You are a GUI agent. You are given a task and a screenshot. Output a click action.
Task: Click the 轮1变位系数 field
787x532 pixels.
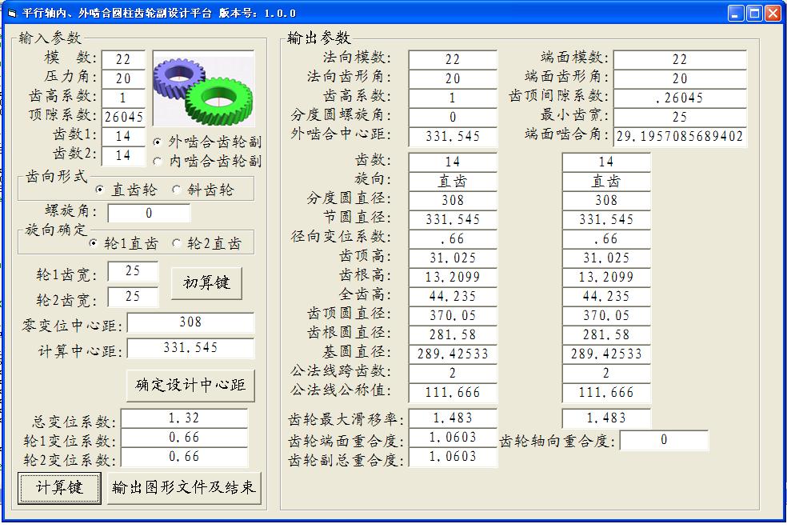[184, 438]
